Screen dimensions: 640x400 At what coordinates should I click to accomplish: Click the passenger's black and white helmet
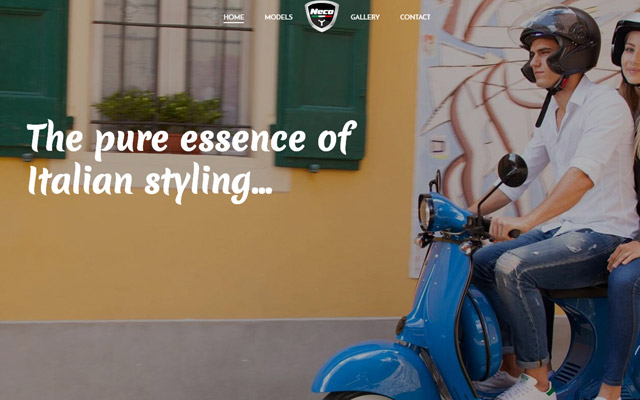point(625,39)
